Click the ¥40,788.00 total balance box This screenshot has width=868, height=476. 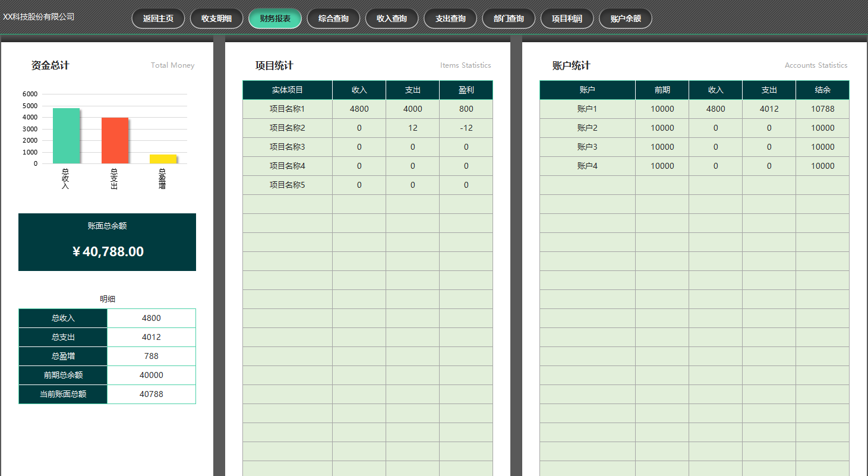pos(107,242)
